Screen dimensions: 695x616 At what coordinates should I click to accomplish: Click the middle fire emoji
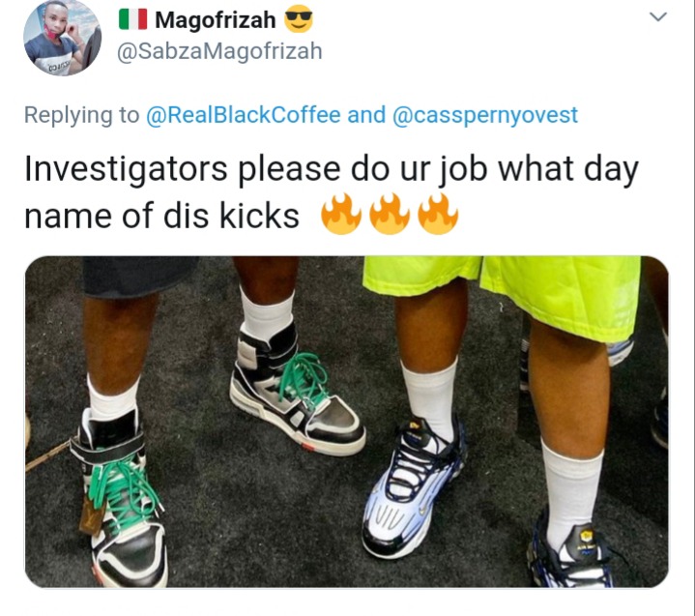pyautogui.click(x=390, y=214)
